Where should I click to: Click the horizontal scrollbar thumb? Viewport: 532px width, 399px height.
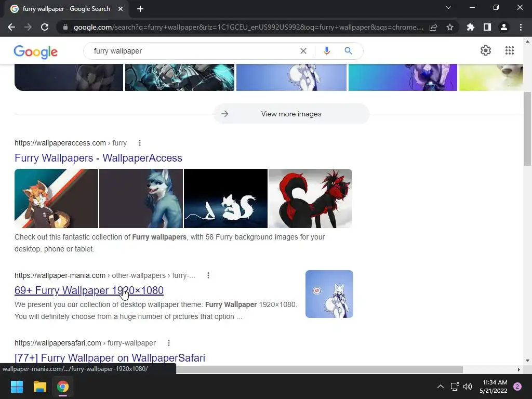[x=319, y=369]
